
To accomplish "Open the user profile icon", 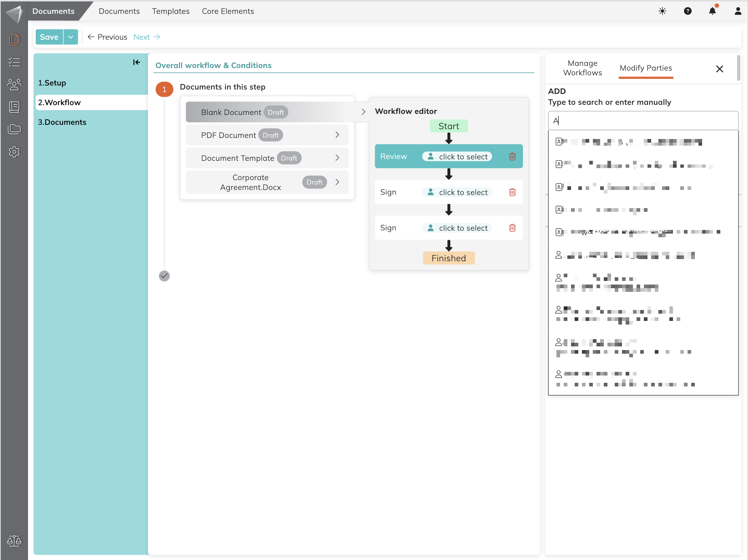I will pyautogui.click(x=738, y=11).
